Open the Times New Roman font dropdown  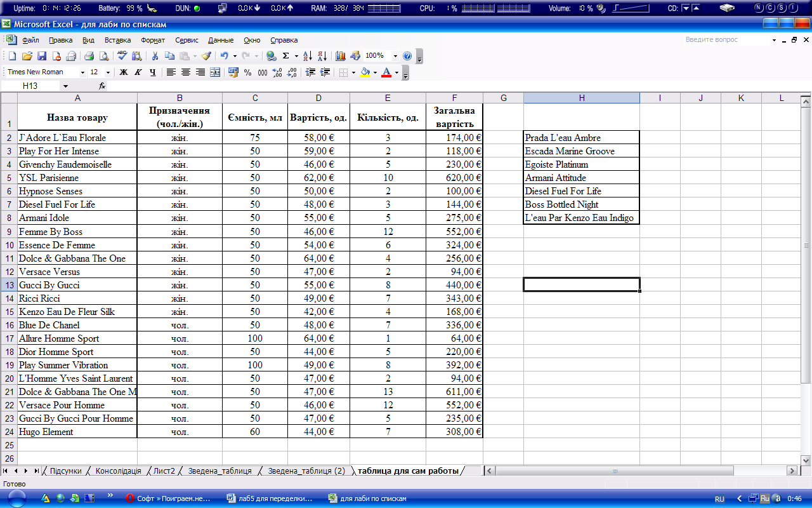click(82, 72)
